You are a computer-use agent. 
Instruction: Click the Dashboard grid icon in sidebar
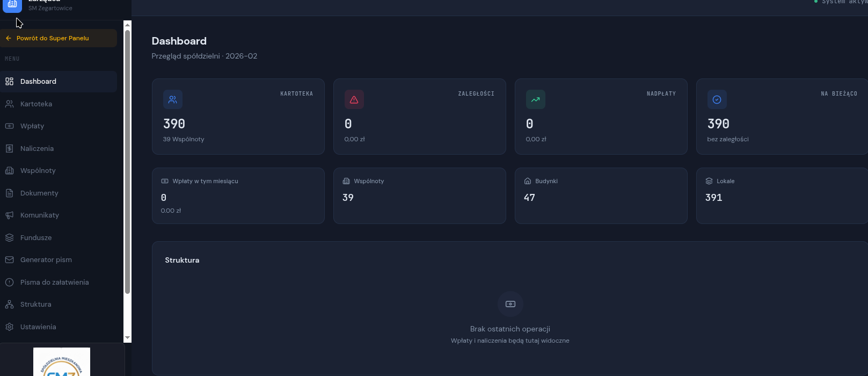[x=9, y=82]
